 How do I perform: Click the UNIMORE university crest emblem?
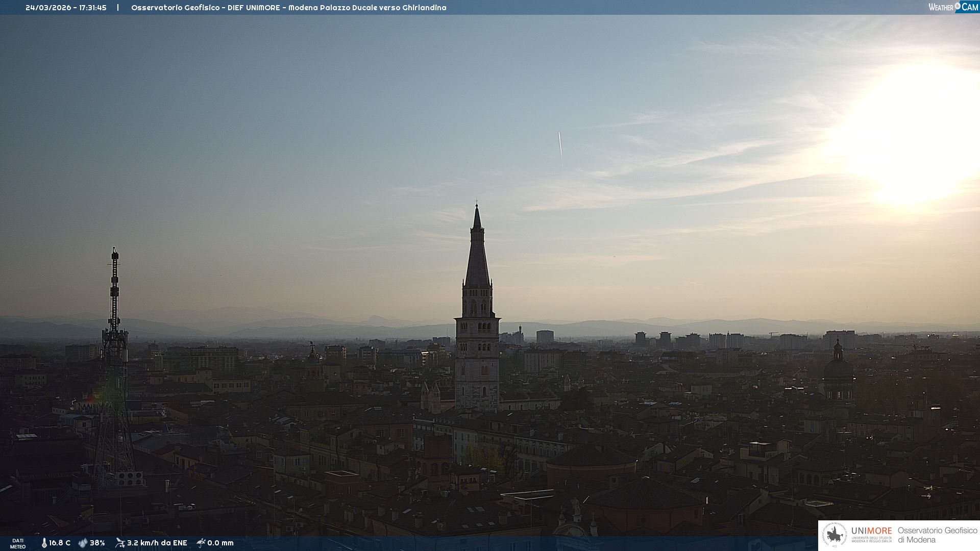pos(835,535)
